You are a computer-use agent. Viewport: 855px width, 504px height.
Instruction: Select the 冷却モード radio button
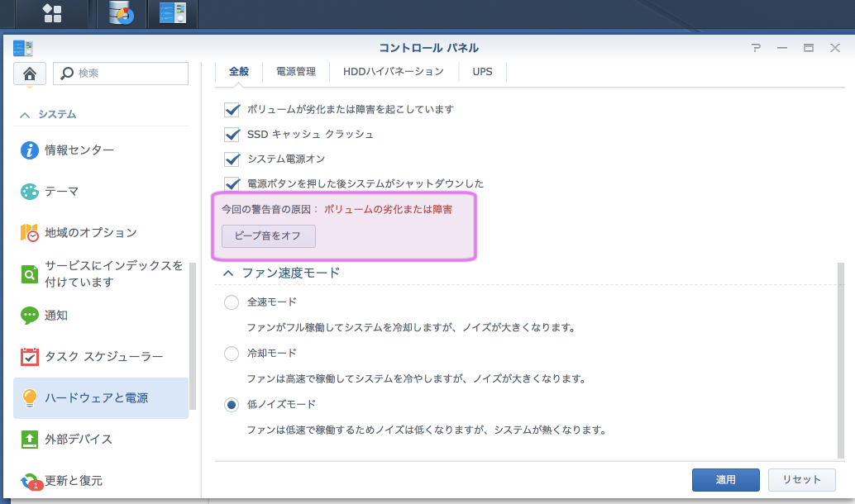click(x=232, y=354)
